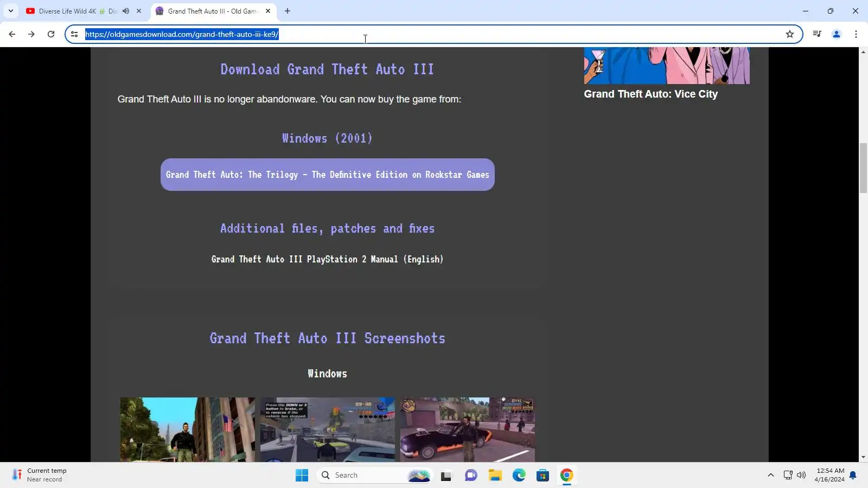Switch to Grand Theft Auto III tab
The height and width of the screenshot is (488, 868).
(212, 11)
